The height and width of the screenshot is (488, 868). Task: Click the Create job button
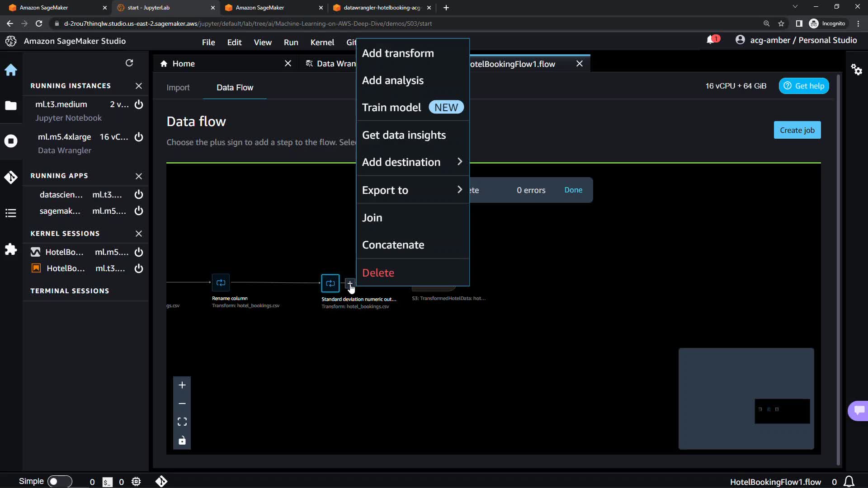(797, 130)
